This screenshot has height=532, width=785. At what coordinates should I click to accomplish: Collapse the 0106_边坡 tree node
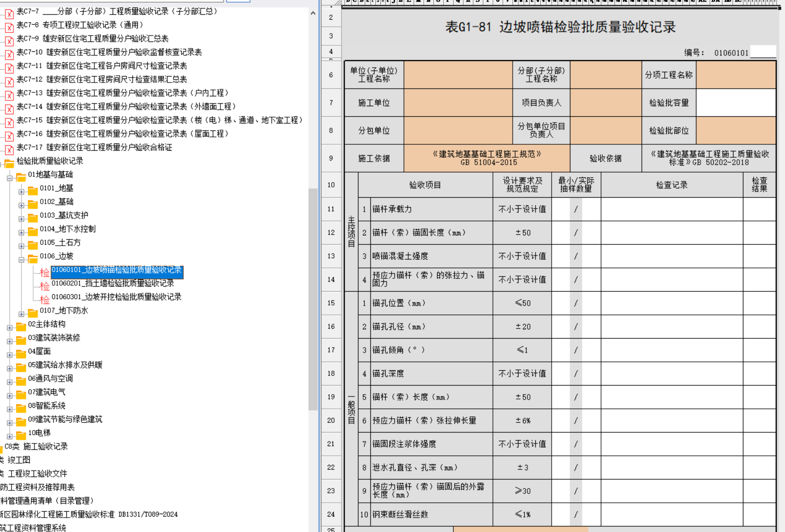[x=21, y=260]
